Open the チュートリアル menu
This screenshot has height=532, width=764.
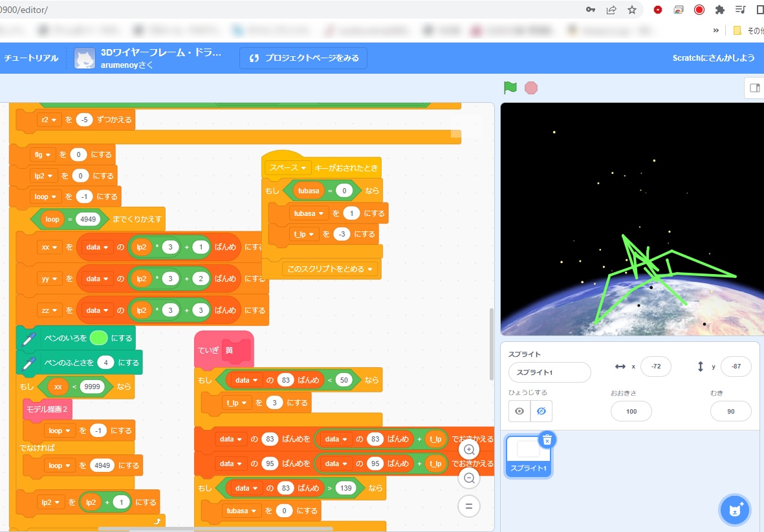tap(31, 58)
